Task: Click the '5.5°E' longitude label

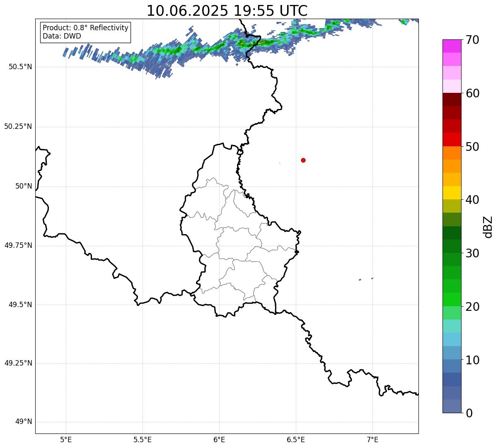Action: pyautogui.click(x=143, y=439)
